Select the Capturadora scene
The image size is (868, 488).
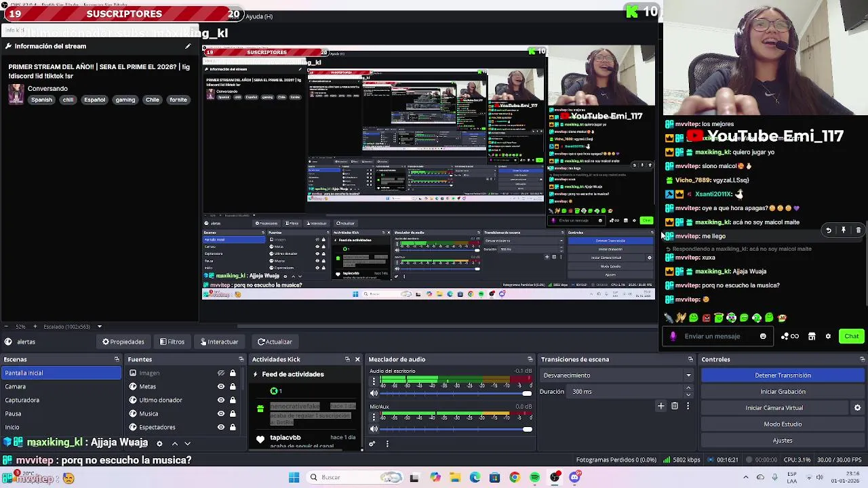click(x=61, y=400)
